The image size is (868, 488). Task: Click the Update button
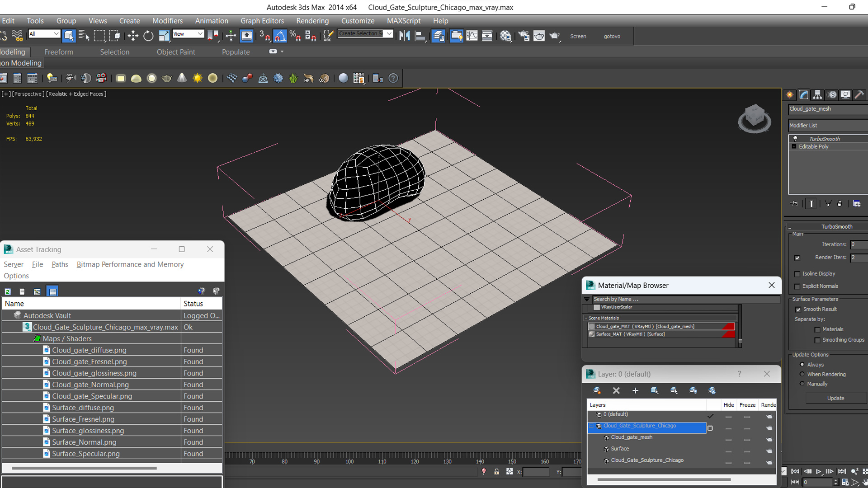coord(835,398)
